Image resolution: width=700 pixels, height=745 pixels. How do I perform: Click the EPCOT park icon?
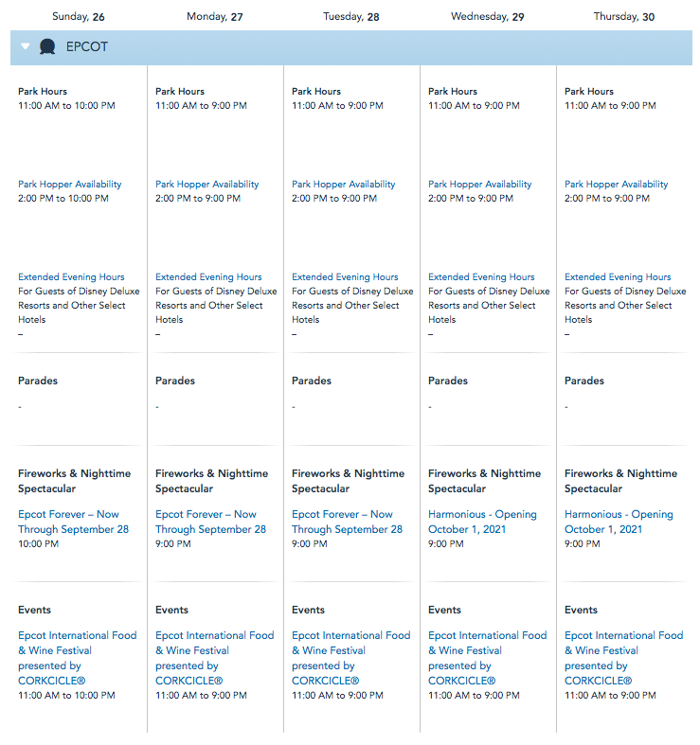[x=48, y=46]
